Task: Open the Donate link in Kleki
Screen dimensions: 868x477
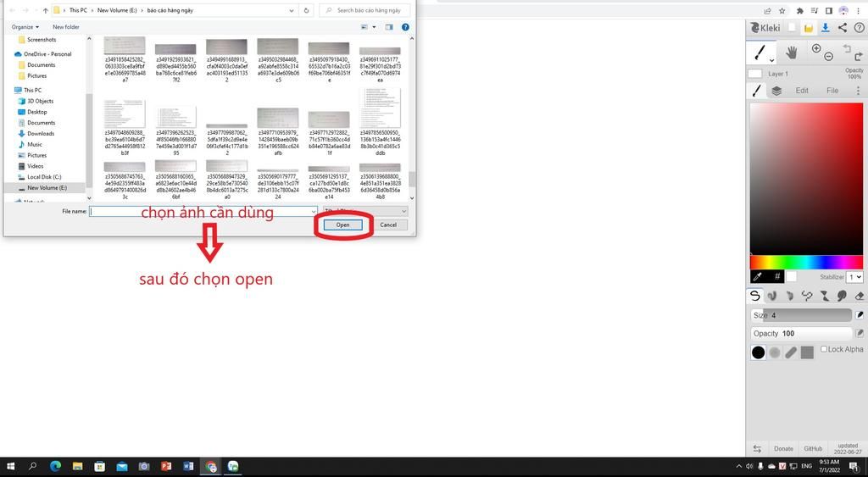Action: tap(783, 449)
